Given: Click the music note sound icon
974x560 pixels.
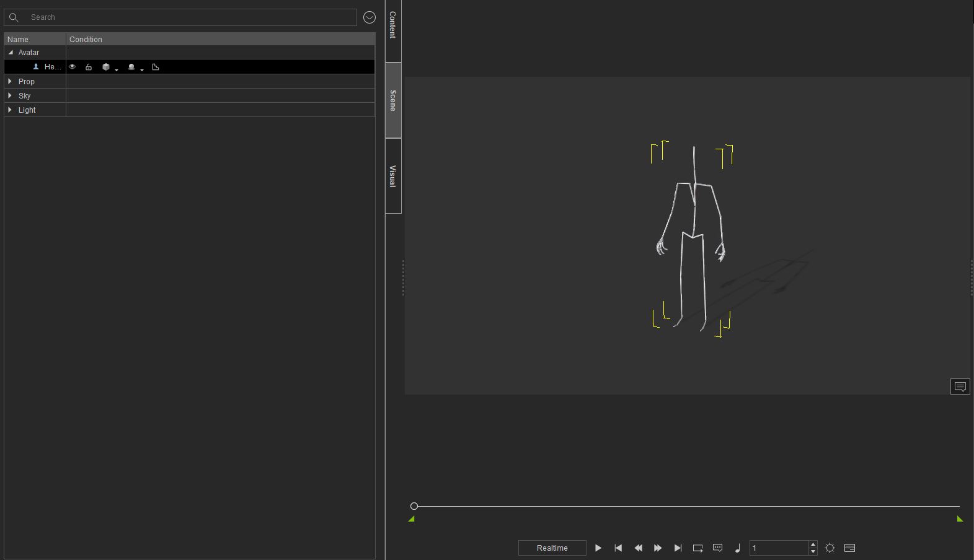Looking at the screenshot, I should [738, 548].
